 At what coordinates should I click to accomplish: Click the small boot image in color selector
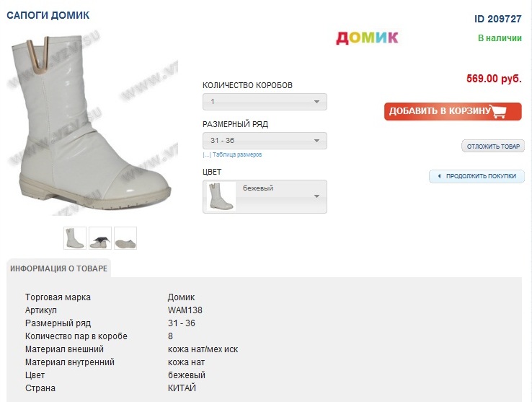coord(221,196)
